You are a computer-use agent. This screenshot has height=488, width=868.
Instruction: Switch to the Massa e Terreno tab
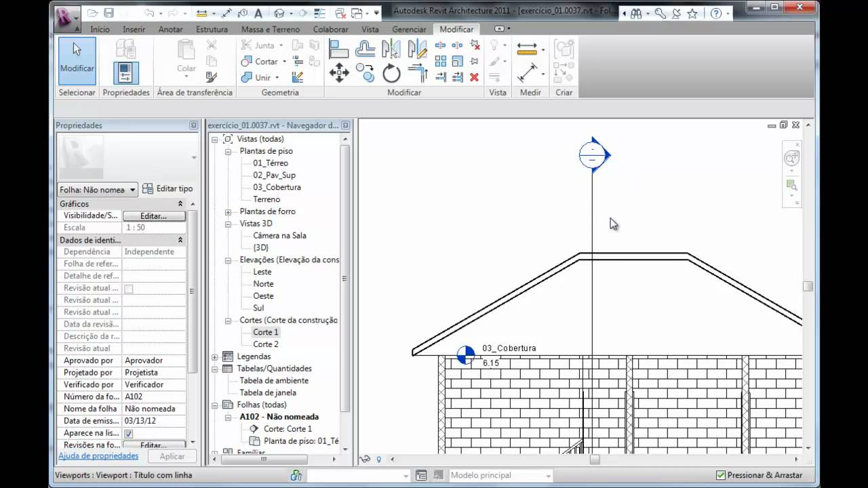270,29
